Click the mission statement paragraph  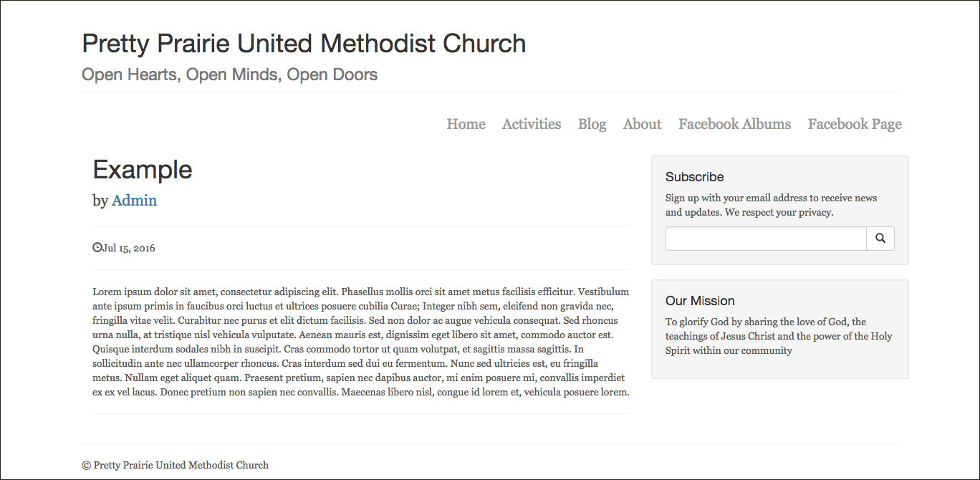[778, 336]
